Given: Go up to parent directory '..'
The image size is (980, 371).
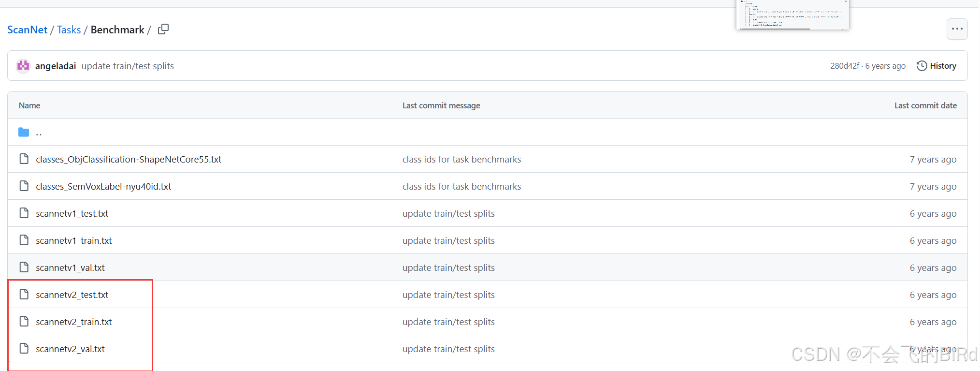Looking at the screenshot, I should coord(39,133).
